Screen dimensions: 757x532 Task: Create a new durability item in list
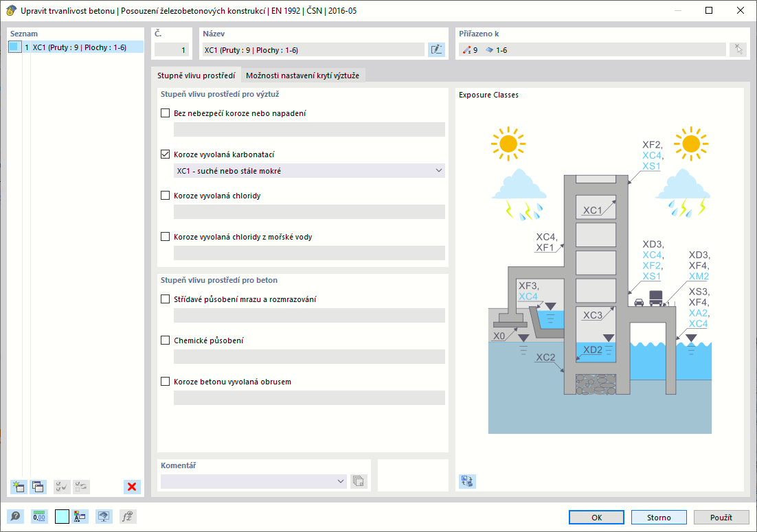[19, 487]
